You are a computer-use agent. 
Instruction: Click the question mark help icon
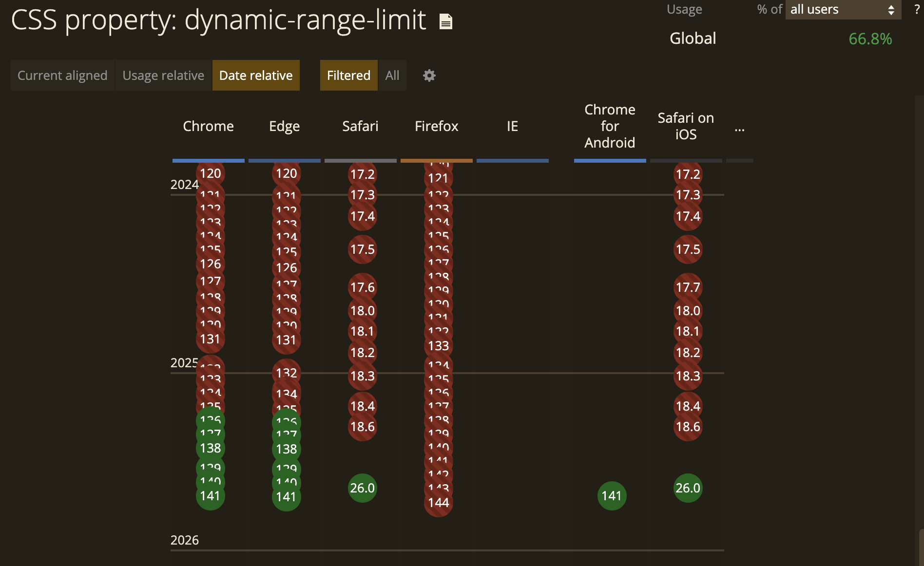click(916, 9)
